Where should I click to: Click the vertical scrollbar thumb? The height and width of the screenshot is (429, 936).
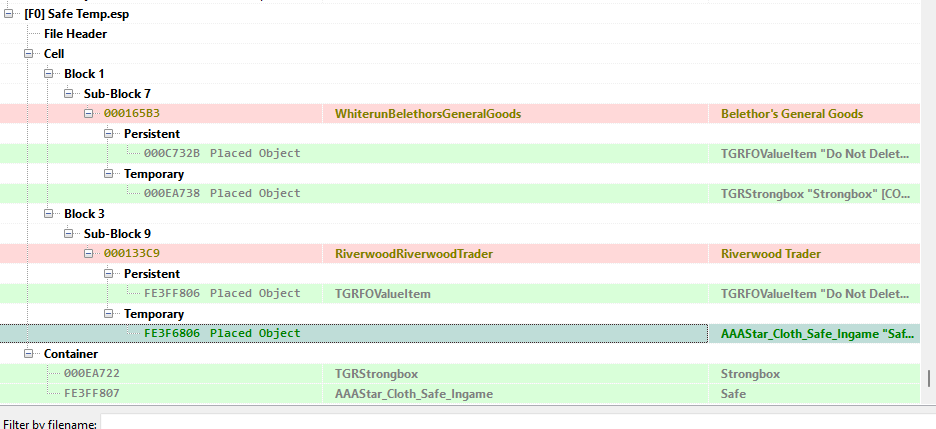(928, 378)
